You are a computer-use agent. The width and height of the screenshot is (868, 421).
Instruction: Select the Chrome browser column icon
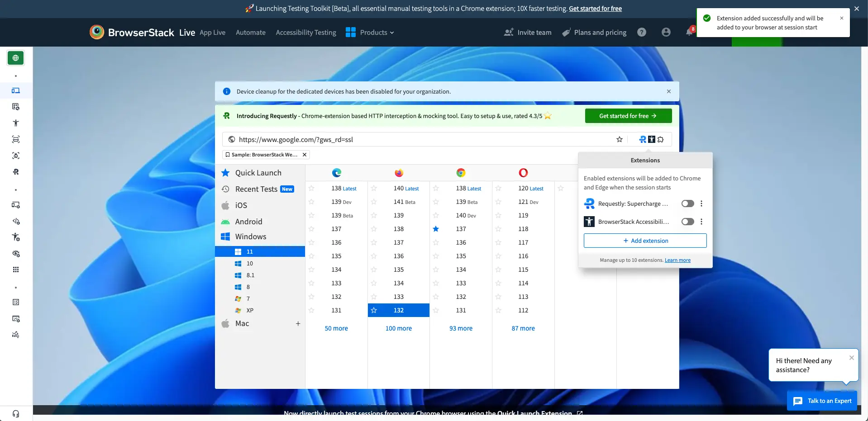(461, 173)
